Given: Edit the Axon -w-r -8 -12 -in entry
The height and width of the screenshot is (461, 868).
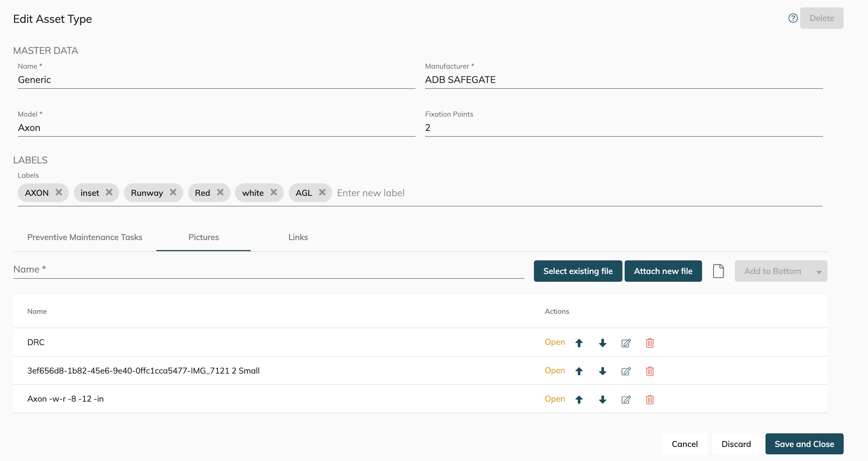Looking at the screenshot, I should tap(626, 399).
